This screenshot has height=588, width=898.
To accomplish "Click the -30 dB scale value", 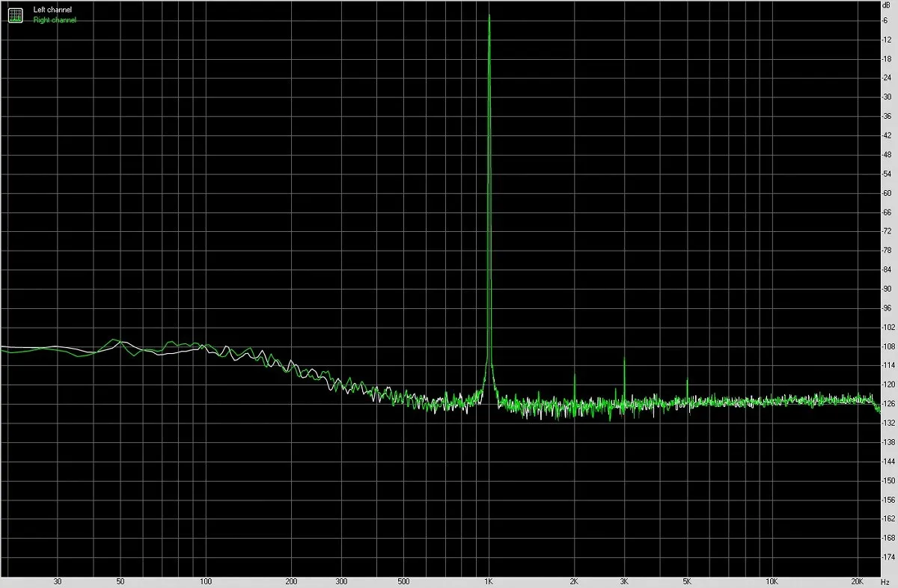I will tap(888, 97).
